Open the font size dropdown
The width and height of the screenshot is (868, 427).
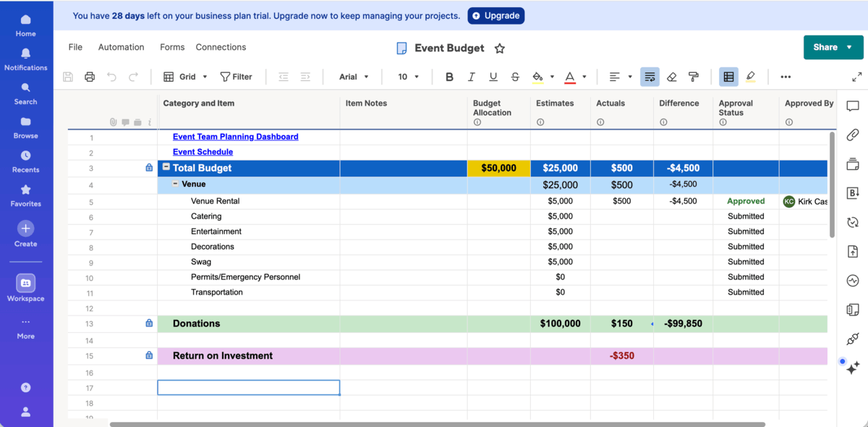(x=407, y=76)
